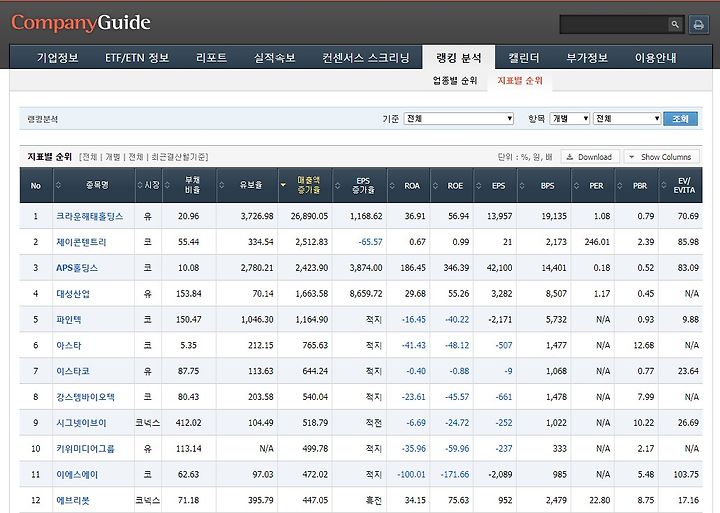Open the 컨센서스 스크리닝 menu
This screenshot has width=720, height=513.
click(366, 58)
